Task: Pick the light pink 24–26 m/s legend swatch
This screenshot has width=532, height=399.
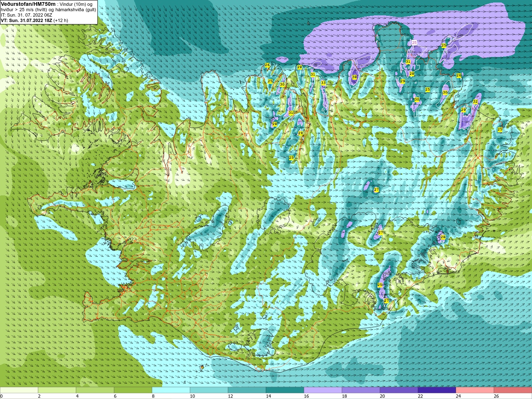Action: click(475, 390)
